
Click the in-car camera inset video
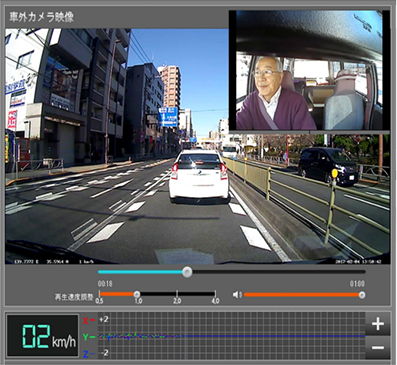(x=309, y=71)
